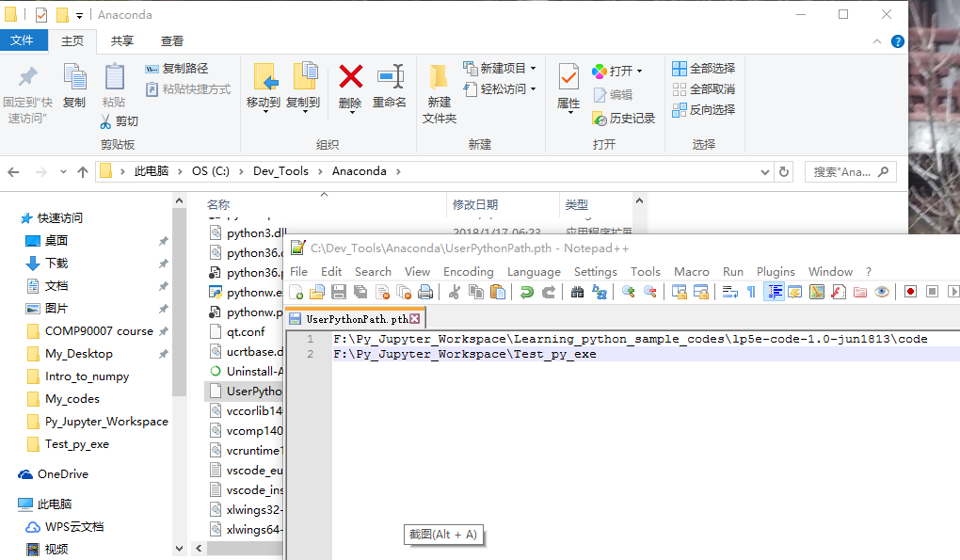
Task: Click the Replace icon in Notepad++ toolbar
Action: [600, 292]
